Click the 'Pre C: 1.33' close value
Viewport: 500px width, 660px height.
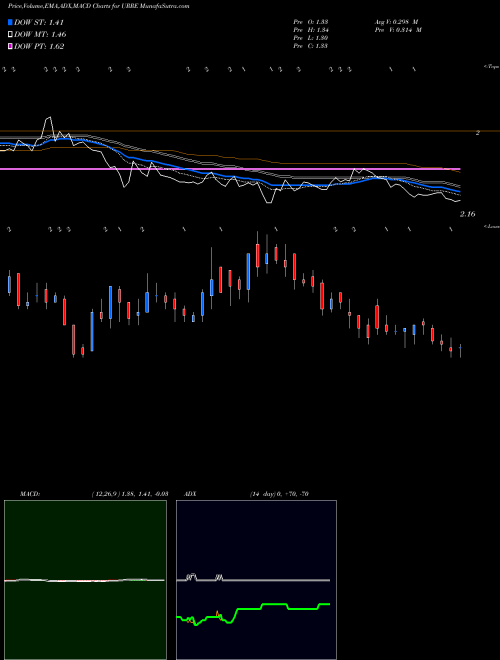[x=311, y=46]
